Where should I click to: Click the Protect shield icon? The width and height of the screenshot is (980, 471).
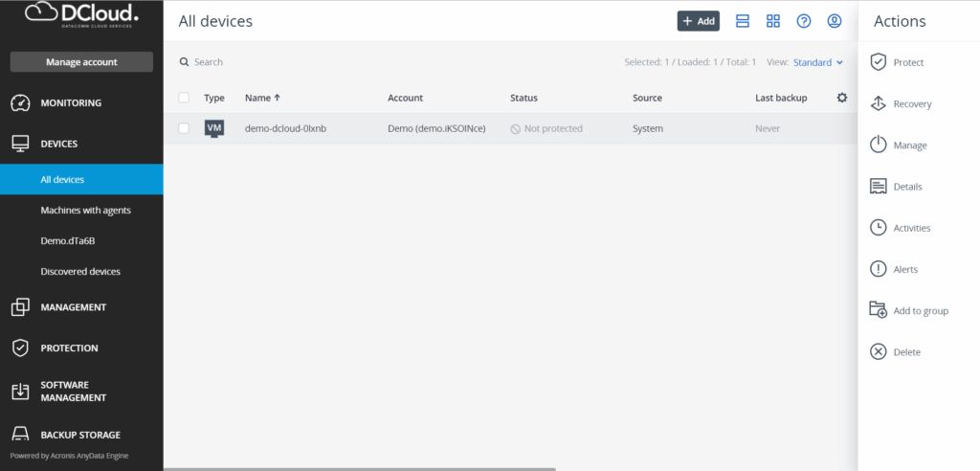pos(878,62)
